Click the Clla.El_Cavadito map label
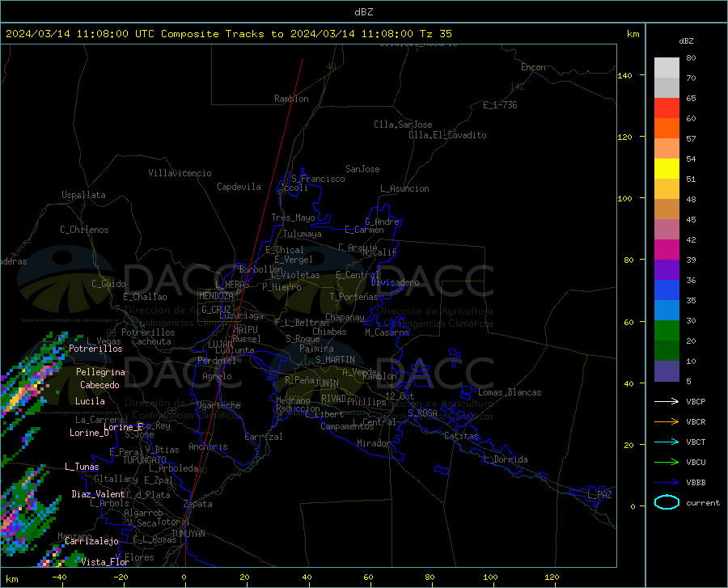The height and width of the screenshot is (588, 728). (x=447, y=135)
